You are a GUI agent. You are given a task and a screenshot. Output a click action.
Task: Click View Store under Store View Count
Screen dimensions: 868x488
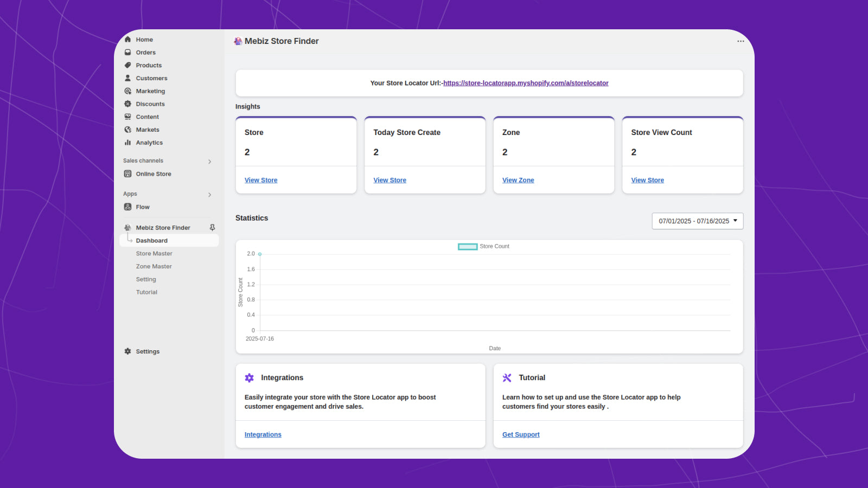pyautogui.click(x=647, y=180)
